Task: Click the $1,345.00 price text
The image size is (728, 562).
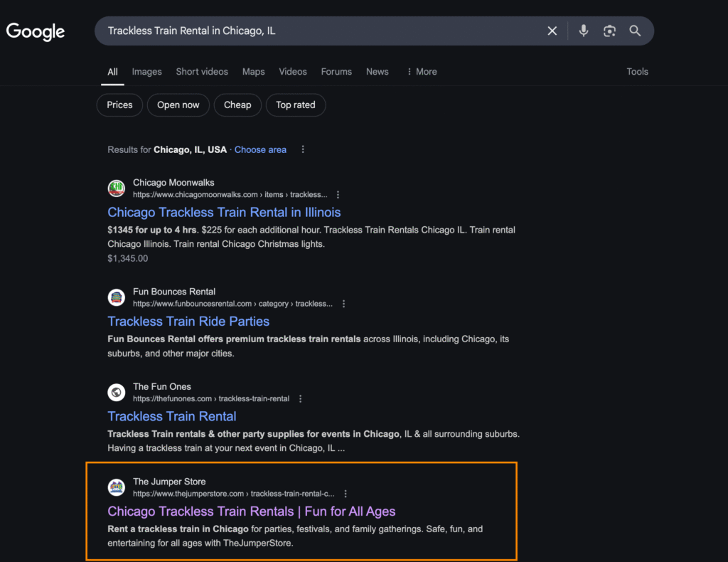Action: click(128, 258)
